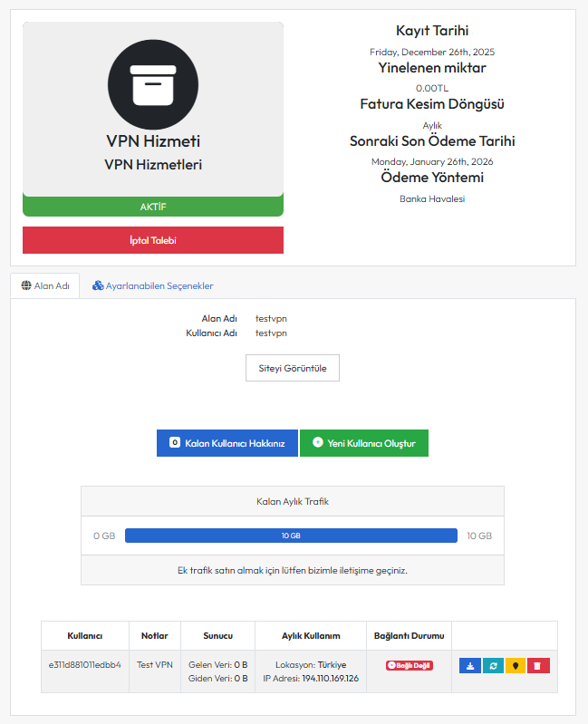Click the Kalan Kullanıcı Hakkınız button
The width and height of the screenshot is (588, 724).
pos(227,443)
